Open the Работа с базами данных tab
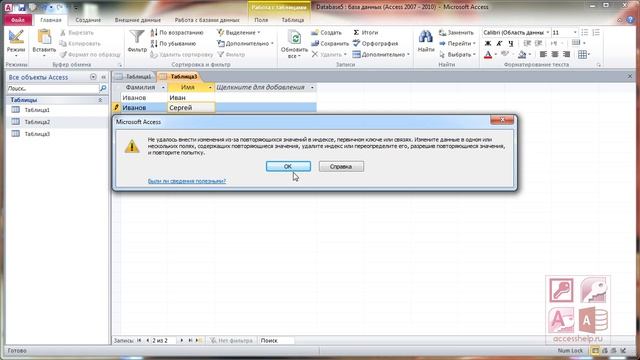This screenshot has width=640, height=360. click(x=207, y=20)
